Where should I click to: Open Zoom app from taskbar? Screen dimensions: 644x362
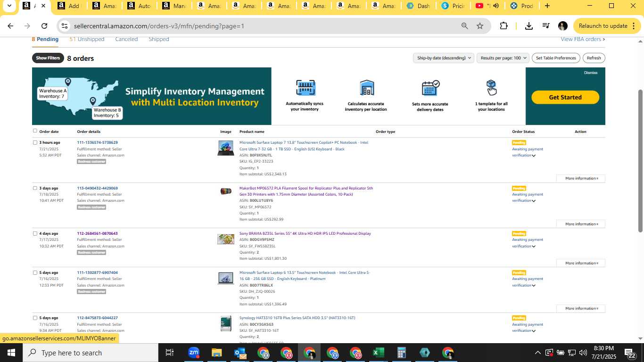pos(193,353)
